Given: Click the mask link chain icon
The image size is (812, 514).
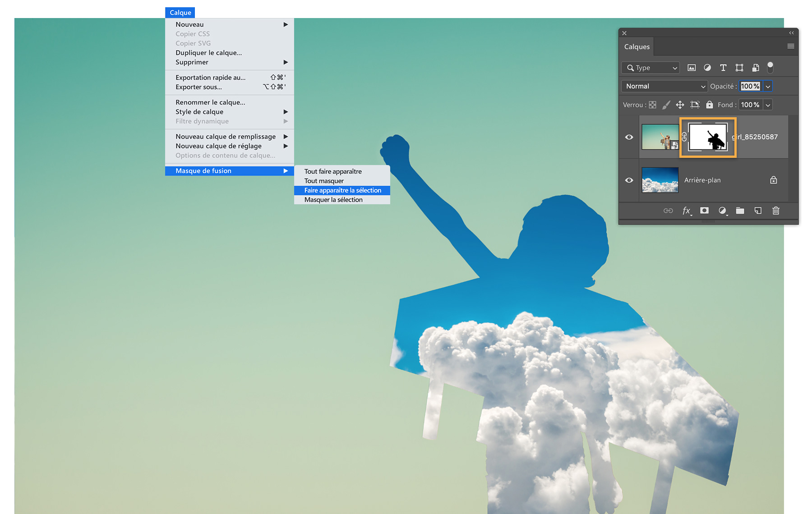Looking at the screenshot, I should point(684,137).
